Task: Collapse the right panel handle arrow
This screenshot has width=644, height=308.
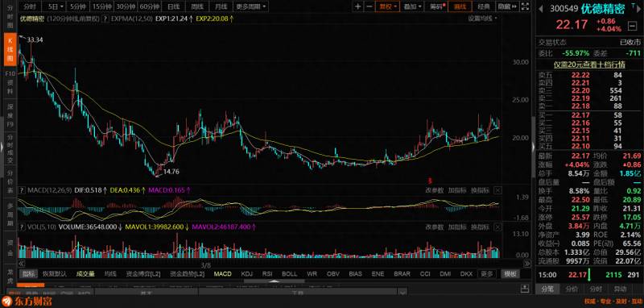Action: tap(534, 147)
